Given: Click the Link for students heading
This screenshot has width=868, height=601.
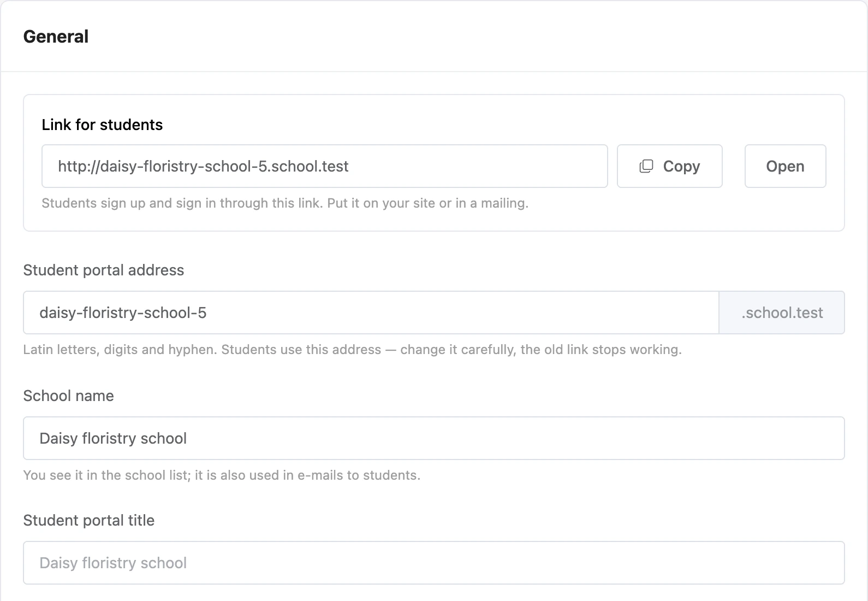Looking at the screenshot, I should [x=102, y=125].
